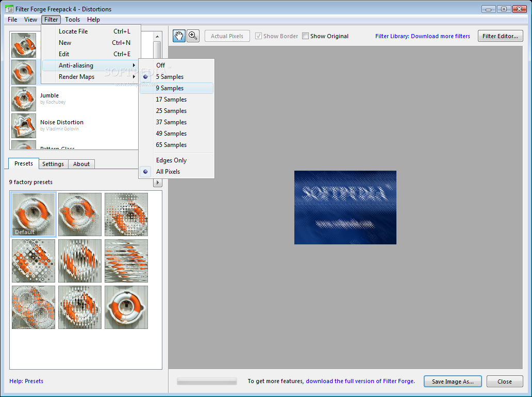Expand the Anti-aliasing submenu

[90, 65]
